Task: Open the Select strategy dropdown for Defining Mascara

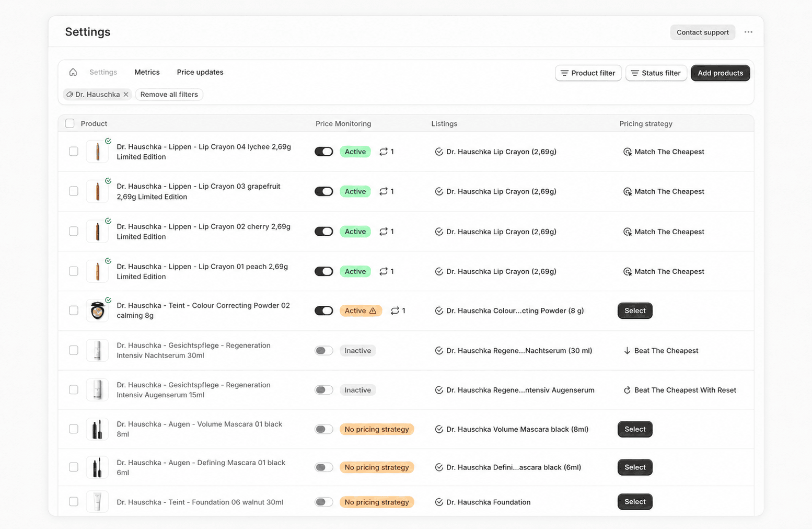Action: coord(635,467)
